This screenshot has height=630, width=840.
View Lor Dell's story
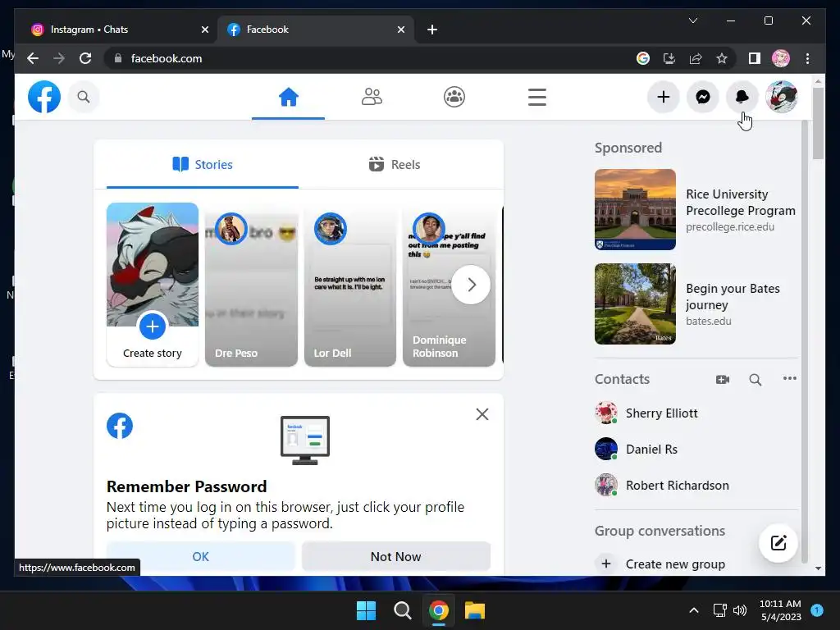(350, 285)
